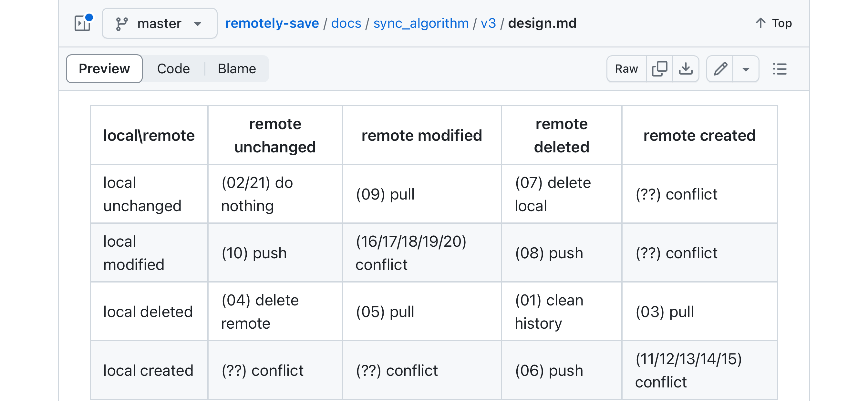Screen dimensions: 868x401
Task: Open the v3 folder breadcrumb
Action: 488,23
